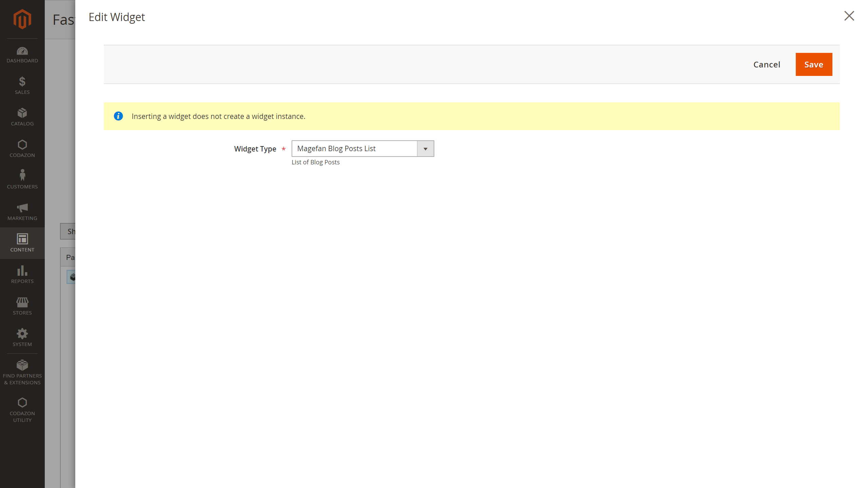Open the Customers section
The width and height of the screenshot is (868, 488).
tap(22, 177)
